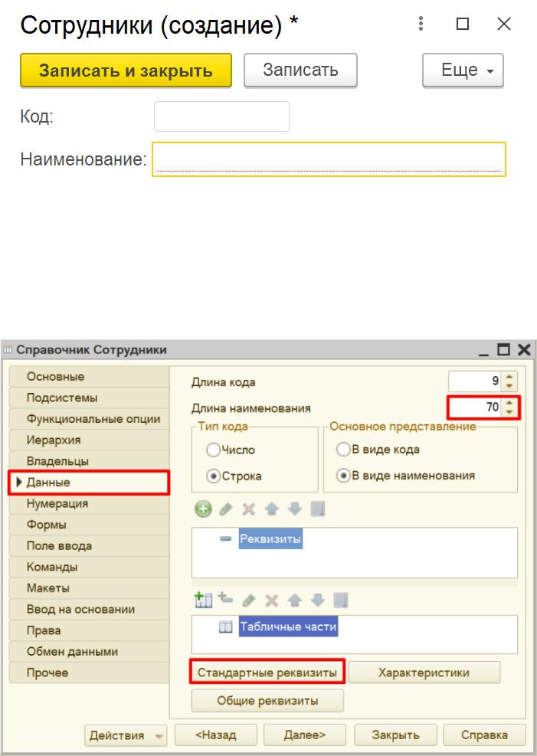The width and height of the screenshot is (537, 756).
Task: Click the delete X above Реквизиты
Action: point(249,509)
